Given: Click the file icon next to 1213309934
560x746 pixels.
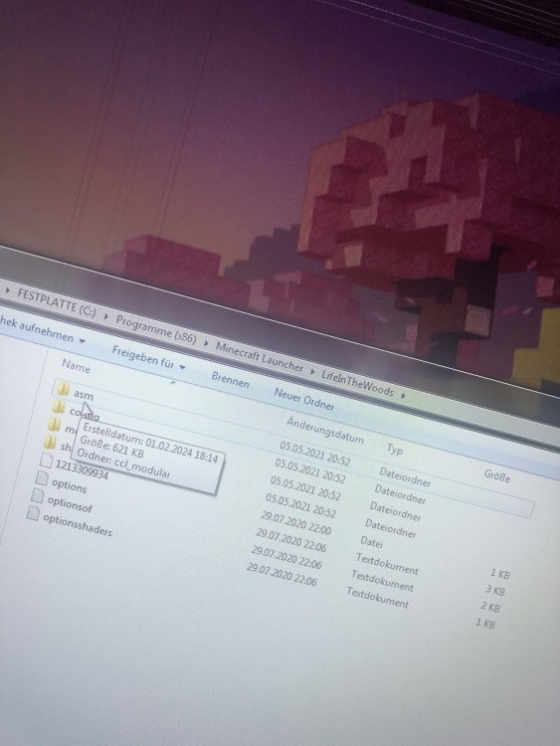Looking at the screenshot, I should [x=46, y=461].
